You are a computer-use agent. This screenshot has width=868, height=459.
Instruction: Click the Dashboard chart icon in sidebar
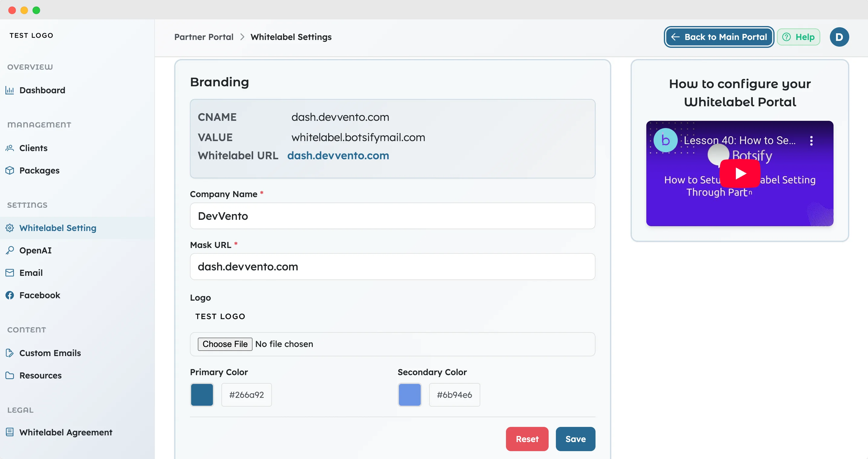10,90
